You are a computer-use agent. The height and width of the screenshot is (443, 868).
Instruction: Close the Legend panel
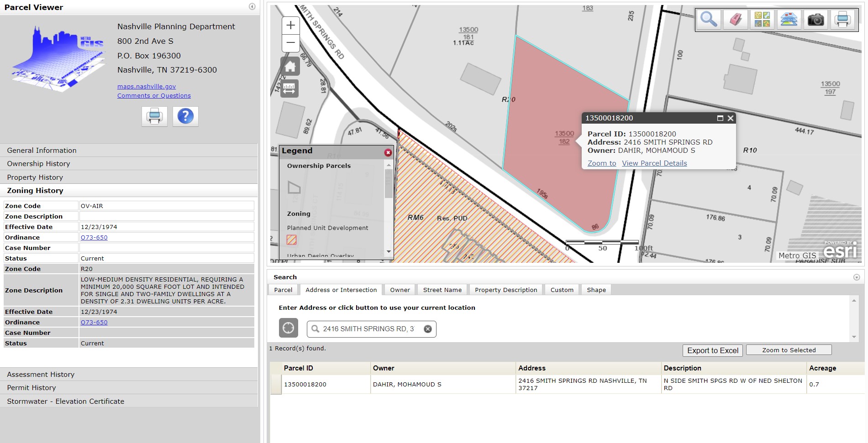(388, 152)
